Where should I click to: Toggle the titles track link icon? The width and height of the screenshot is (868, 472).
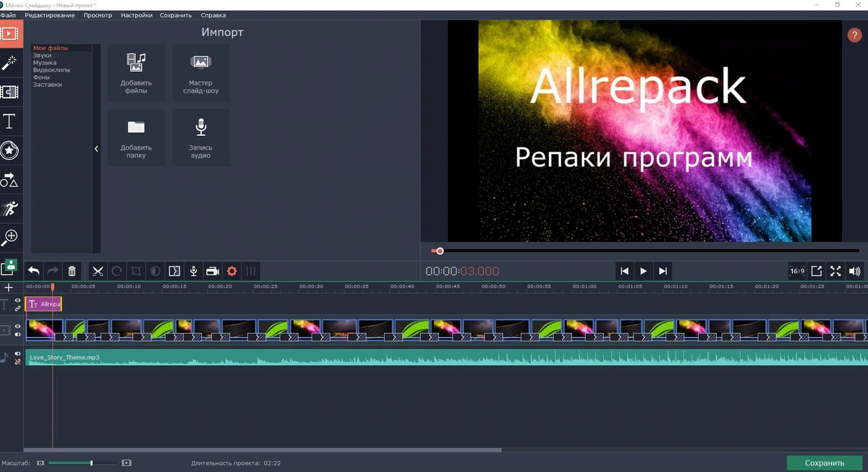tap(18, 309)
